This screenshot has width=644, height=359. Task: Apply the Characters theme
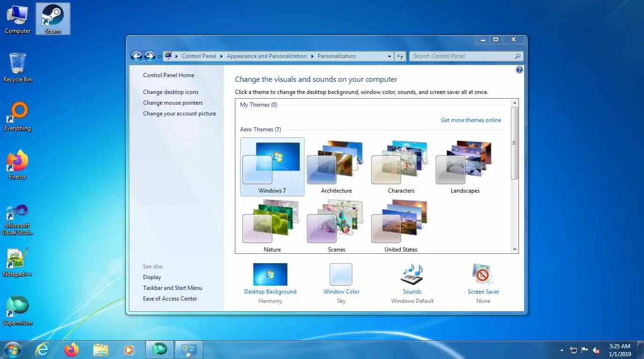[401, 167]
